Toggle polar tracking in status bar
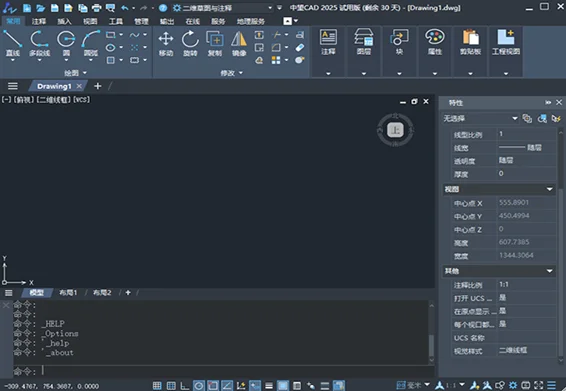The height and width of the screenshot is (391, 566). click(x=199, y=386)
